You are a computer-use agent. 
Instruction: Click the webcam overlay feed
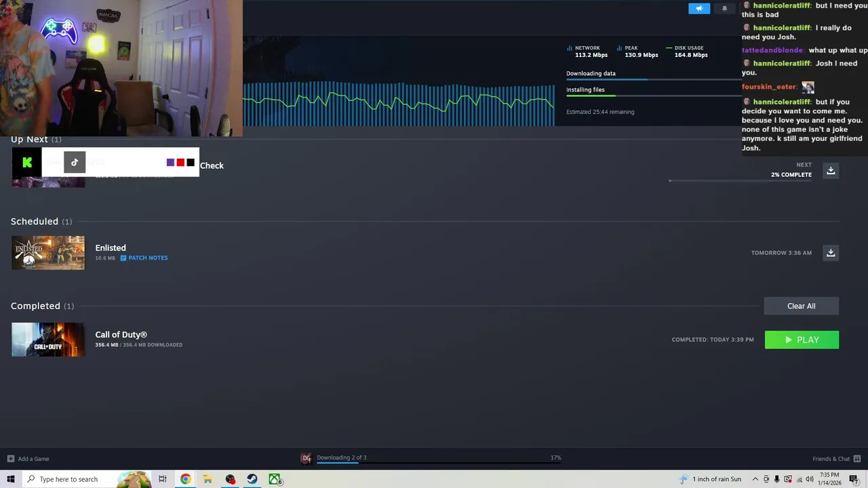point(121,68)
